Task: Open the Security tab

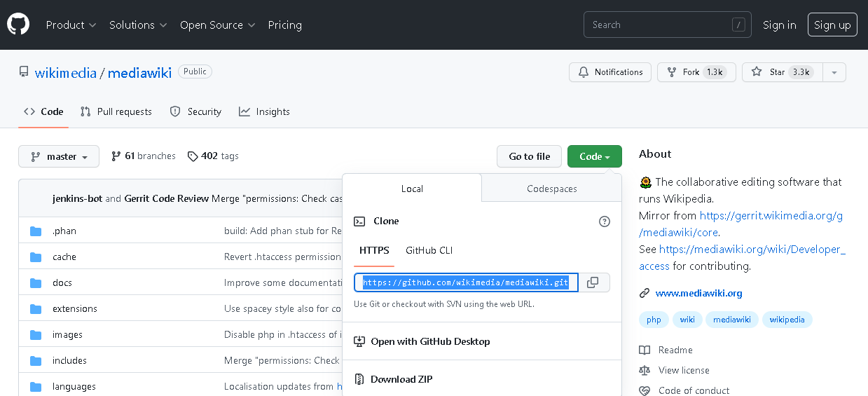Action: click(195, 112)
